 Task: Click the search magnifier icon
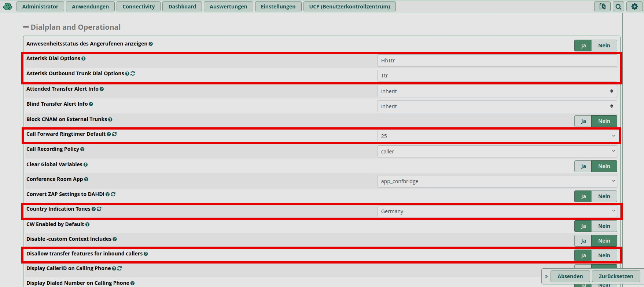coord(618,7)
